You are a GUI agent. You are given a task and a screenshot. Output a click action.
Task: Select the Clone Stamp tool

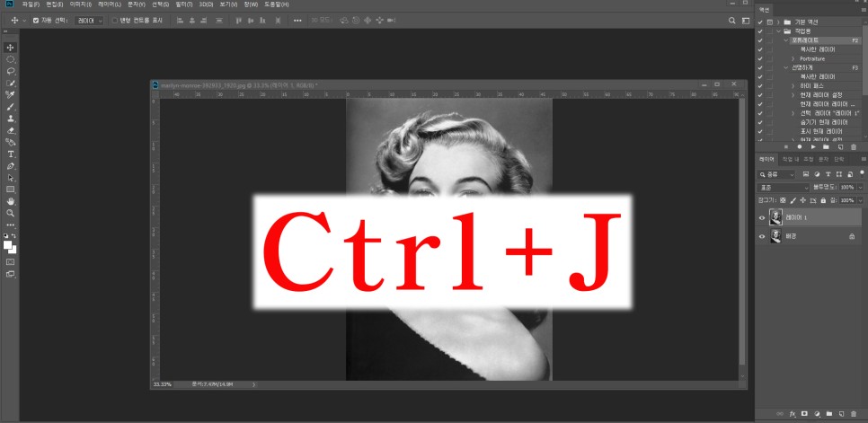[11, 119]
